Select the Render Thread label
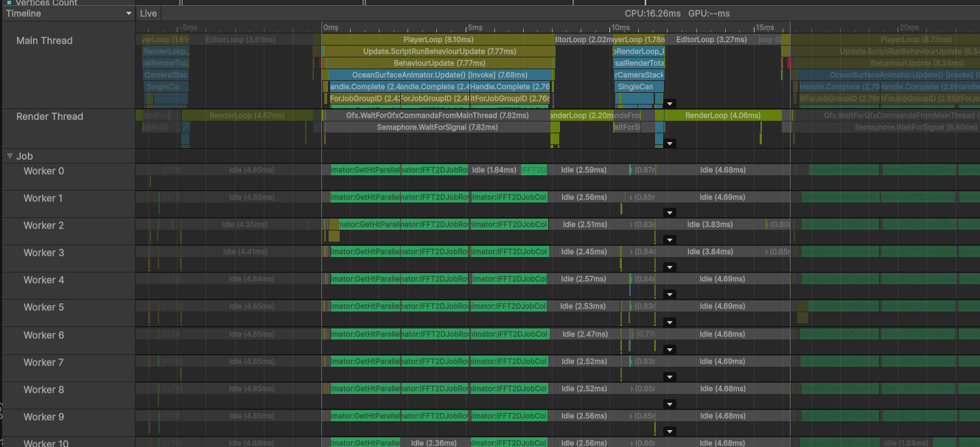The width and height of the screenshot is (980, 447). point(49,116)
